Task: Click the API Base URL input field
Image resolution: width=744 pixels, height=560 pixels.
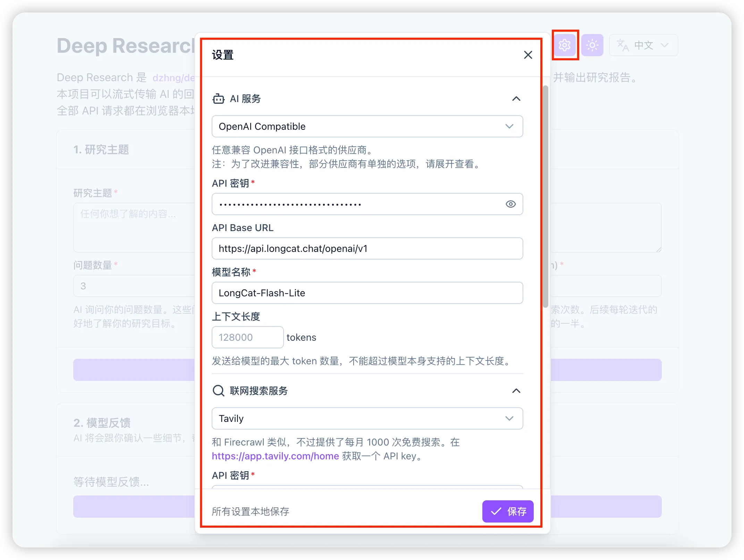Action: pos(367,248)
